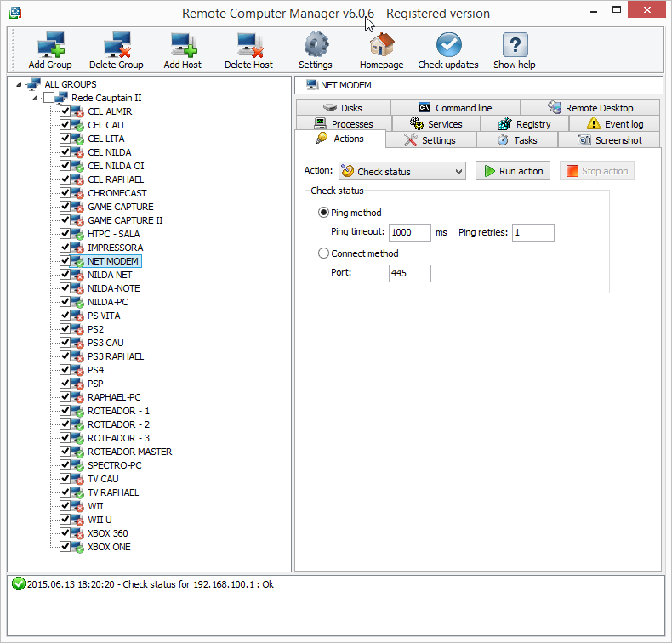This screenshot has width=672, height=643.
Task: Open the Command line tab
Action: coord(456,107)
